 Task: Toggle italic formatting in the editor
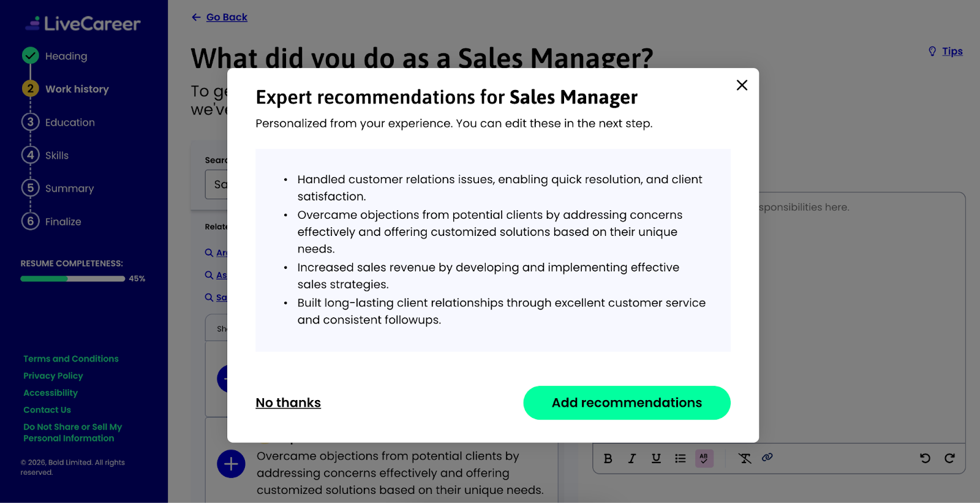coord(632,458)
